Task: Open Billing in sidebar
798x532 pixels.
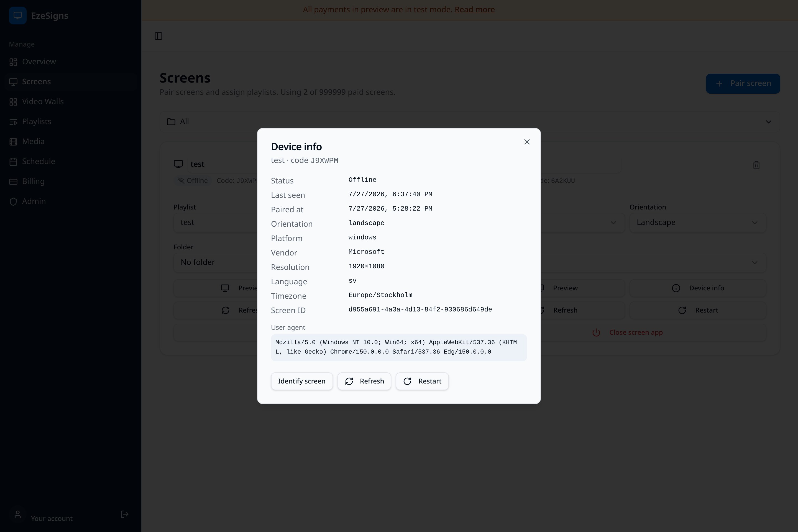Action: (71, 181)
